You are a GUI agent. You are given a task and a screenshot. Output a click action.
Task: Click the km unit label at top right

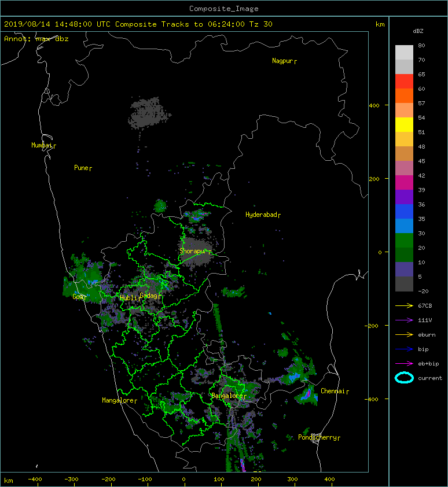380,24
